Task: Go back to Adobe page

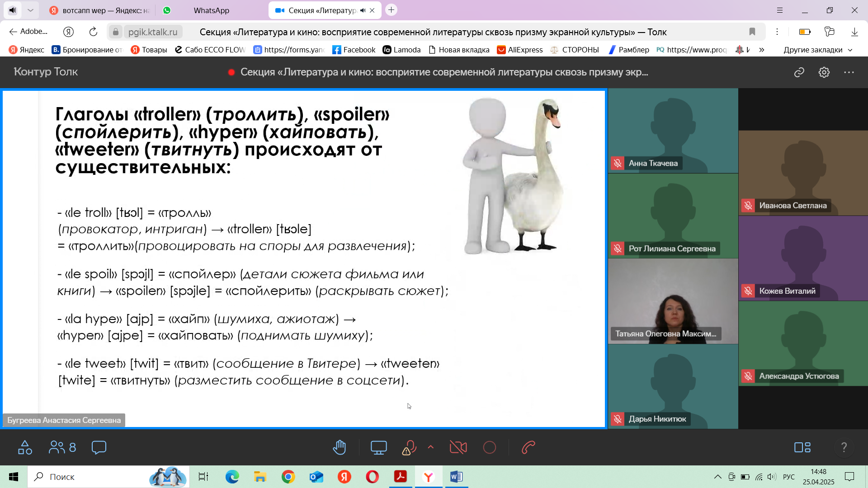Action: coord(28,32)
